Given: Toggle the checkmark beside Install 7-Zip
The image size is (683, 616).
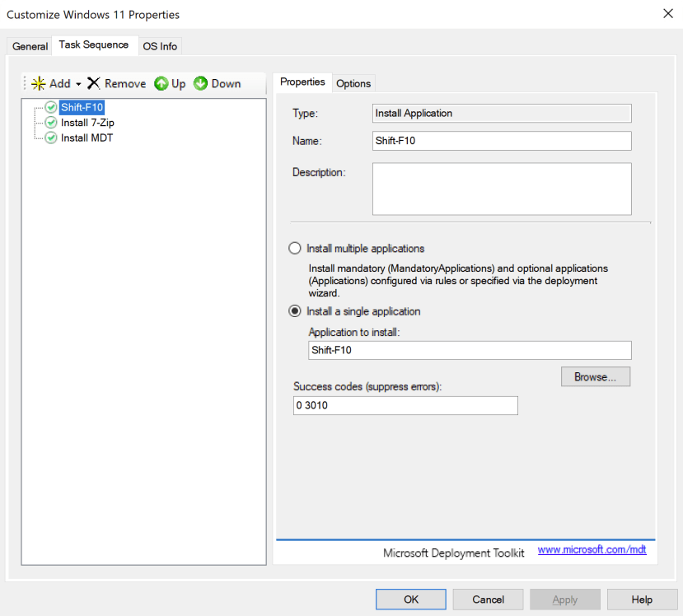Looking at the screenshot, I should pyautogui.click(x=51, y=122).
